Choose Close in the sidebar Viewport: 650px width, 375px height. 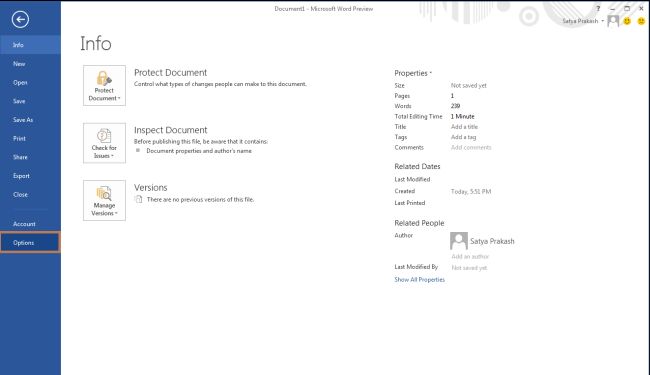coord(30,194)
